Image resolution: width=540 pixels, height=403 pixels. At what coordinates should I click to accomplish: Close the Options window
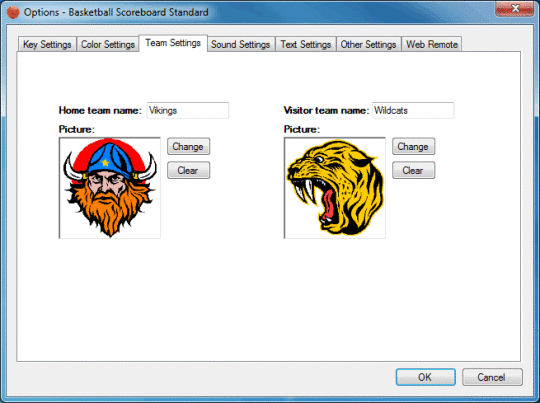pos(515,8)
